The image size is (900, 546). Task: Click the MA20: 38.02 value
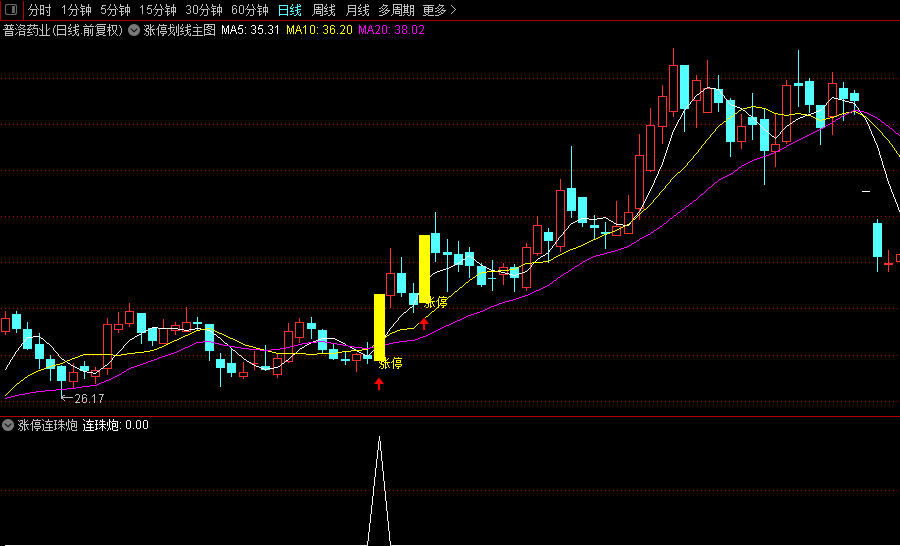point(391,30)
